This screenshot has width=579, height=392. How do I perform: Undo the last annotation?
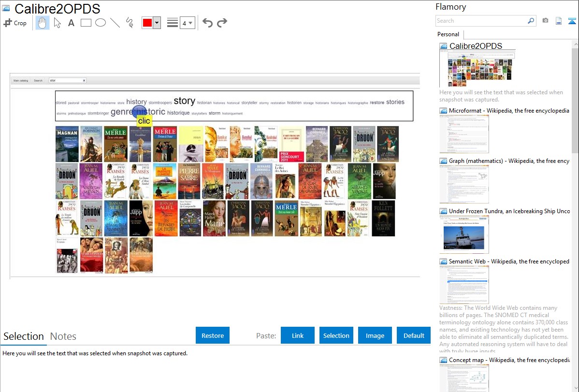pos(207,23)
